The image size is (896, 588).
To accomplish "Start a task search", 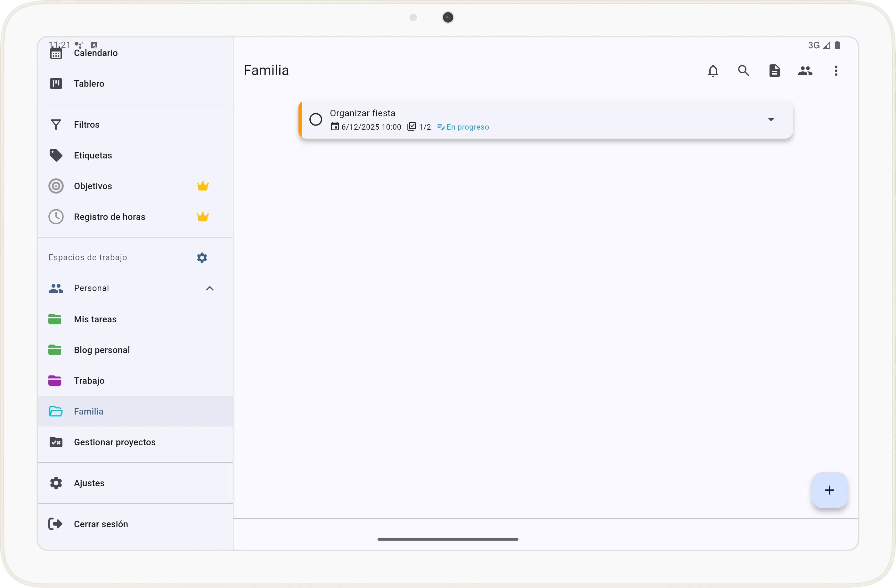I will 744,71.
